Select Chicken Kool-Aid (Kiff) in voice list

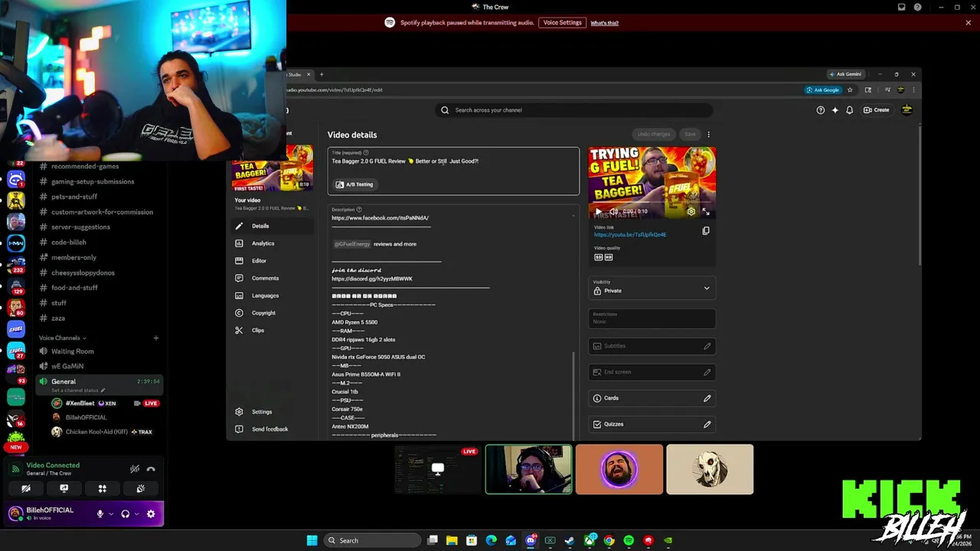104,432
